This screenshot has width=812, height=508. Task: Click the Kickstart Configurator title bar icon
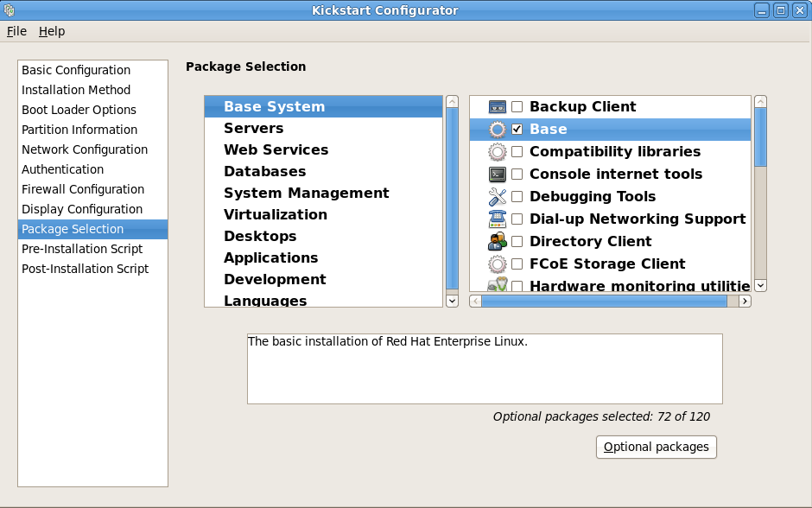tap(9, 10)
